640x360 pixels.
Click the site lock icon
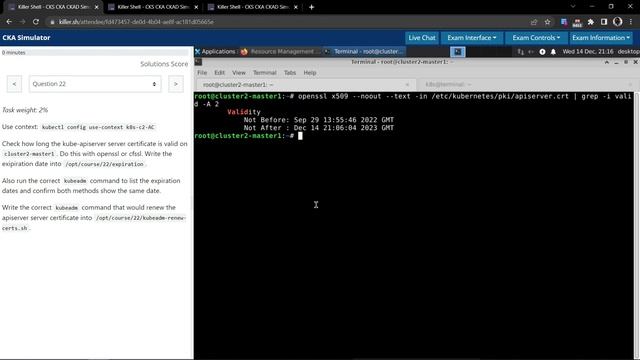pyautogui.click(x=52, y=22)
